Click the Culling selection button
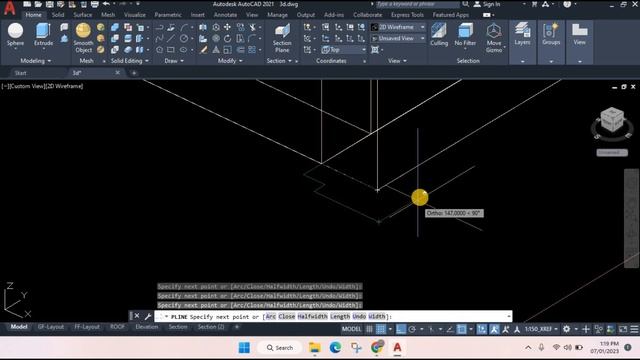Viewport: 640px width, 360px height. click(x=439, y=34)
